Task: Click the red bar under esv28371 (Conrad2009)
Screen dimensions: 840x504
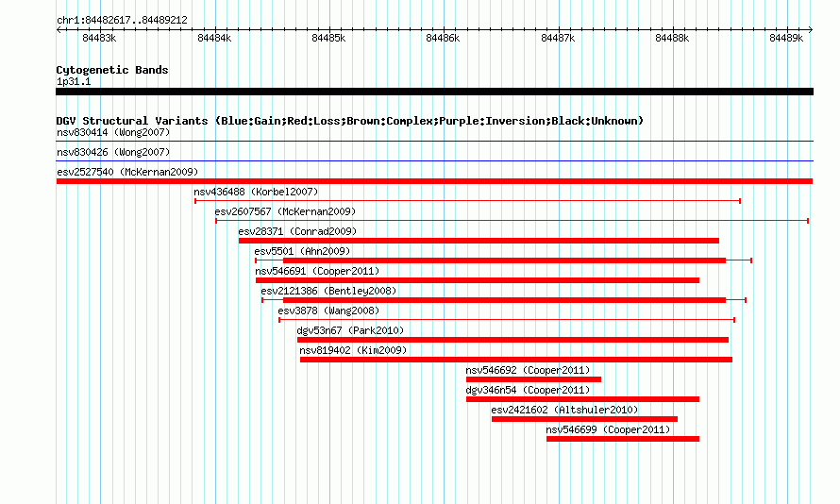Action: [x=479, y=241]
